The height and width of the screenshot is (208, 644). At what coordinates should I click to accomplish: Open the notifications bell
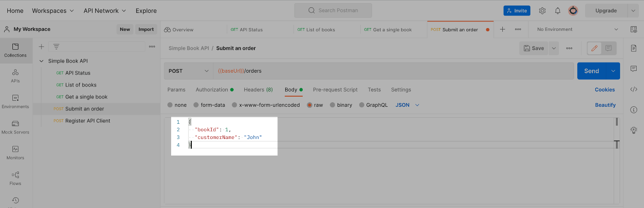(x=558, y=11)
